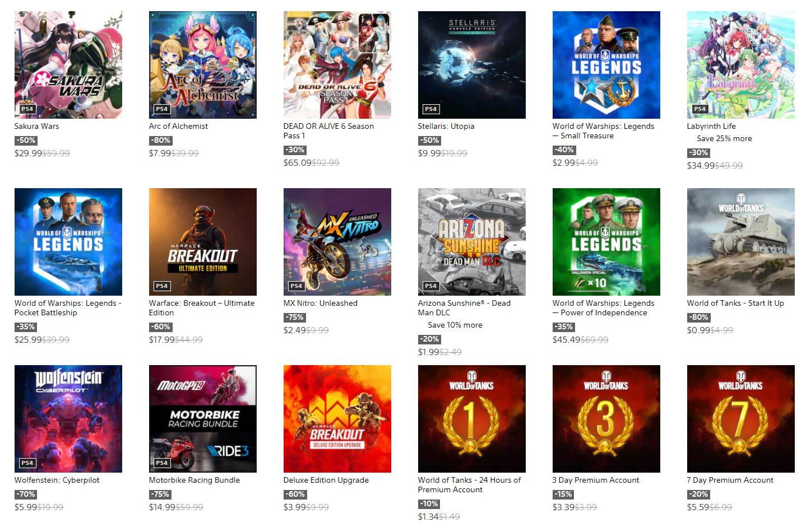806x532 pixels.
Task: Click MX Nitro: Unleashed cover art
Action: (x=337, y=242)
